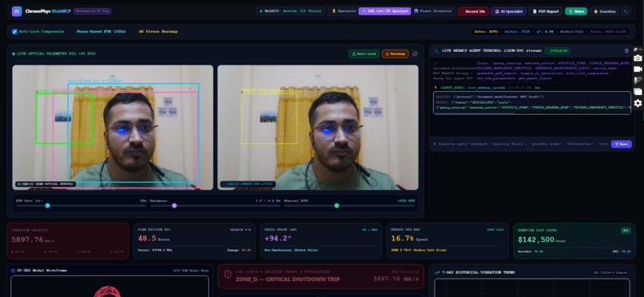Toggle the Voice button

tap(576, 11)
